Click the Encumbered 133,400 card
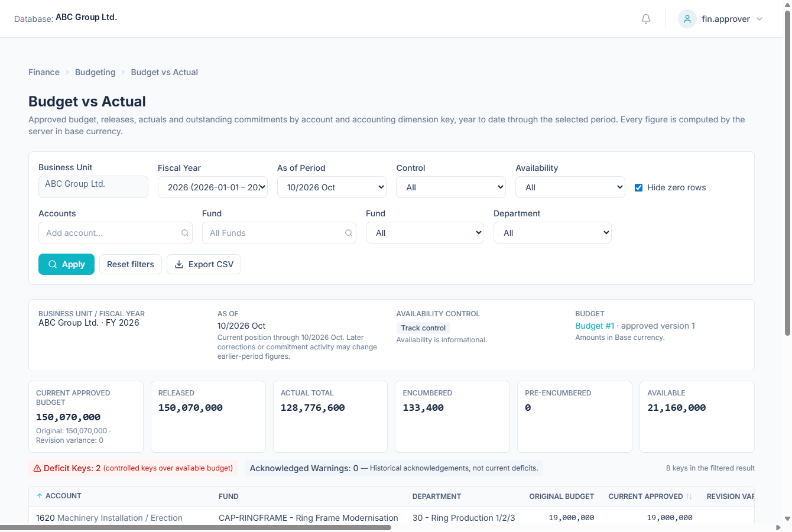This screenshot has height=532, width=792. tap(452, 417)
